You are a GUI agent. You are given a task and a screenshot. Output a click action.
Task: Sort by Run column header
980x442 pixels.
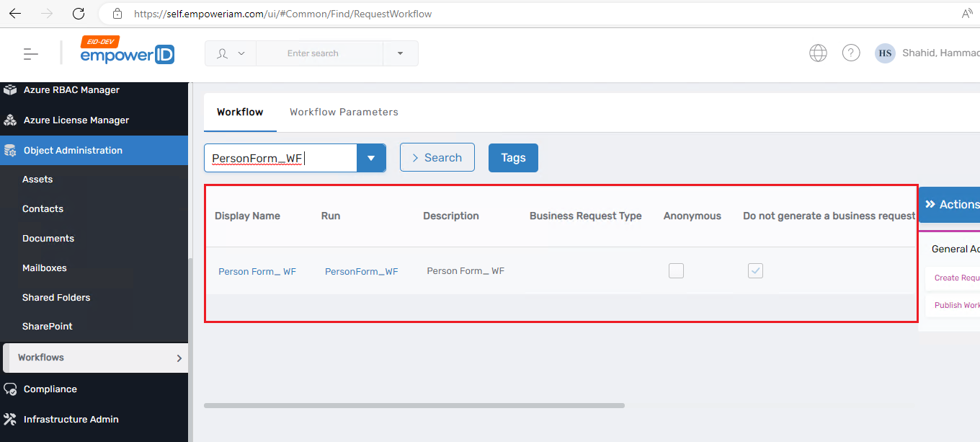coord(331,216)
